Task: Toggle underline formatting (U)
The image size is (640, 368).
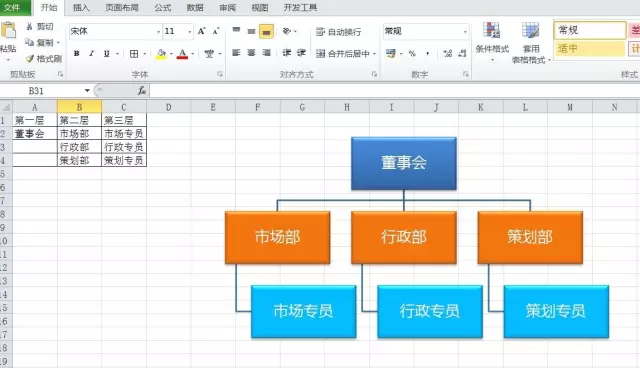Action: point(107,53)
